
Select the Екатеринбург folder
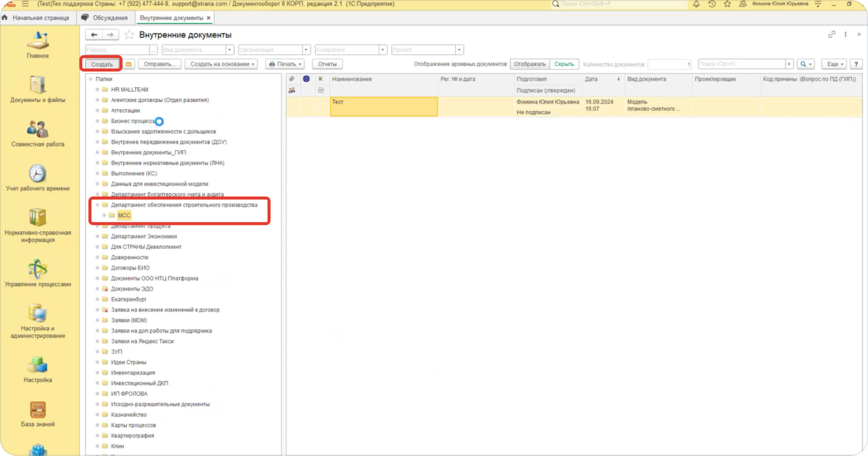point(129,299)
